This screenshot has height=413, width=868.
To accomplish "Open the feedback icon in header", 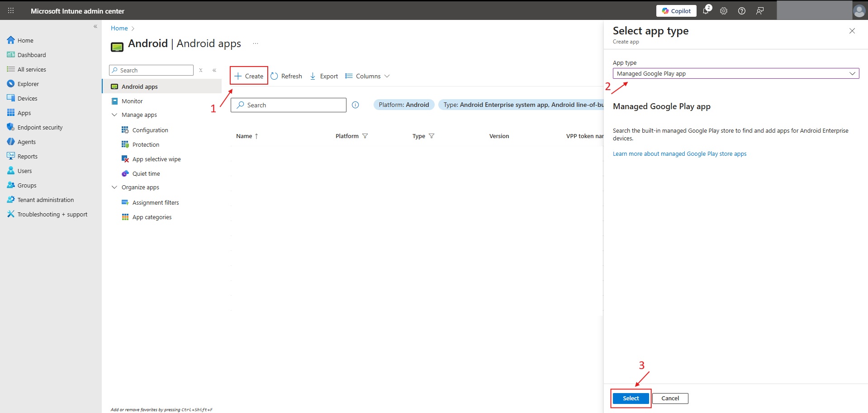I will (760, 11).
